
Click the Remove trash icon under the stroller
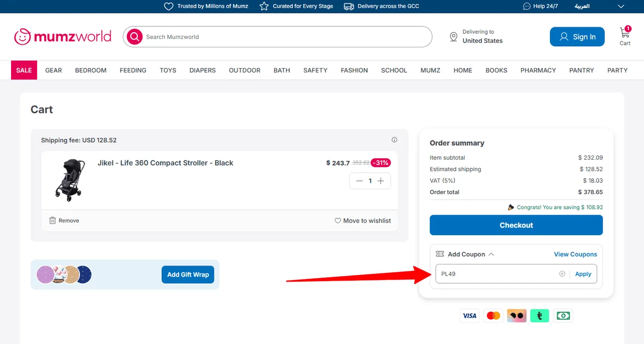[x=53, y=220]
